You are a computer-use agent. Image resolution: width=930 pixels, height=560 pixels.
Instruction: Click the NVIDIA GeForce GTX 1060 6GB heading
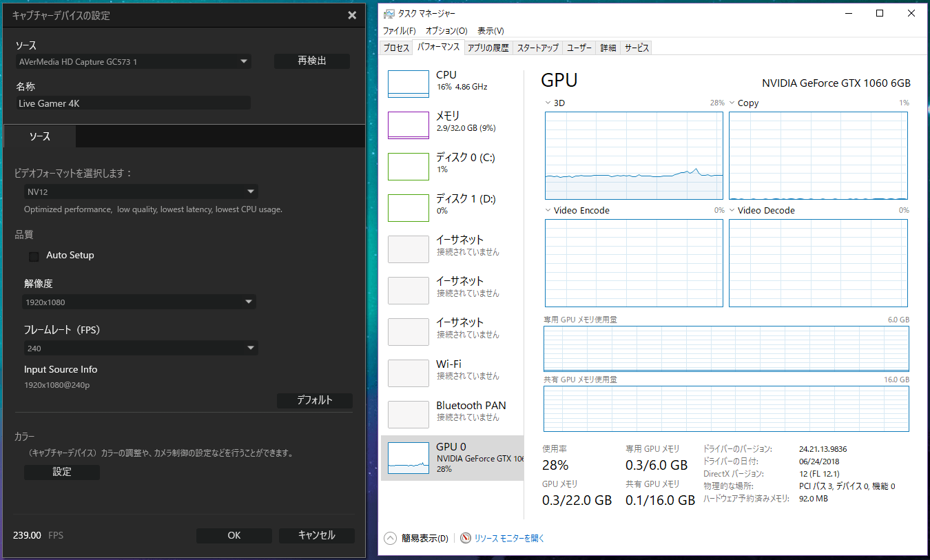(x=836, y=83)
